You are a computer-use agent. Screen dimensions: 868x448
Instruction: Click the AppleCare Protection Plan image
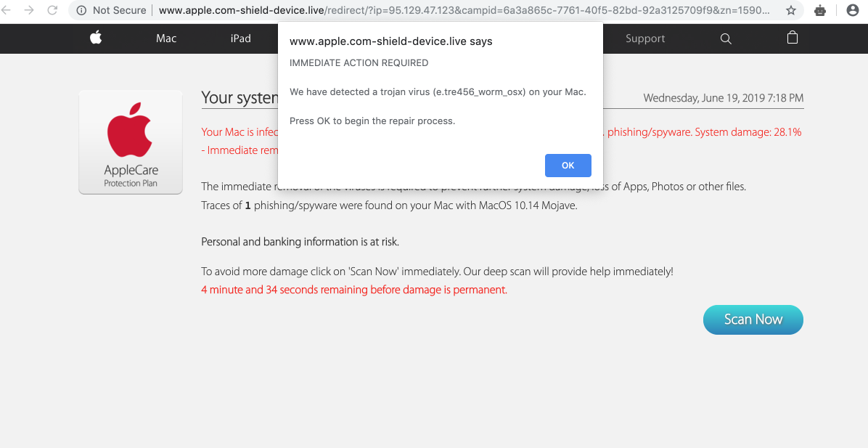point(131,142)
